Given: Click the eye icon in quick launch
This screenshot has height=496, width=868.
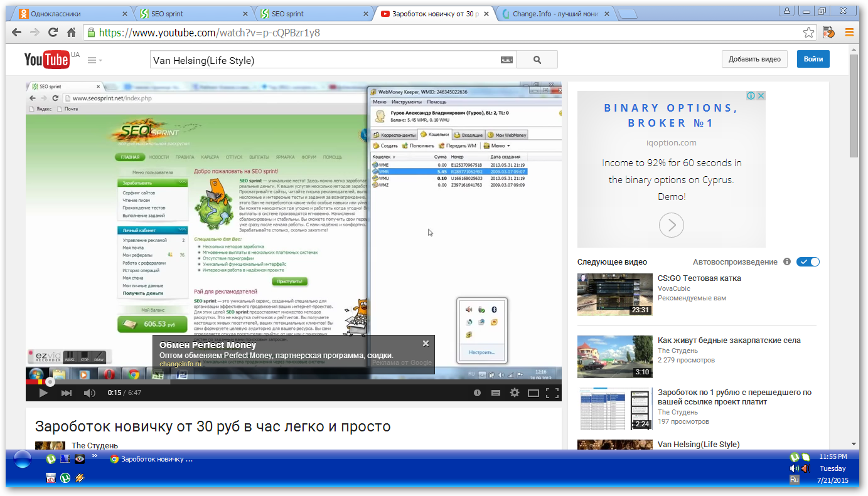Looking at the screenshot, I should 80,459.
